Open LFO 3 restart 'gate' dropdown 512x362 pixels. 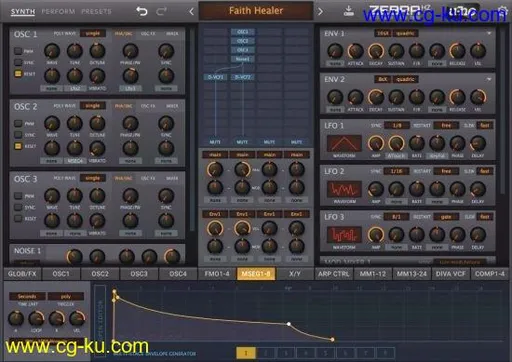446,217
